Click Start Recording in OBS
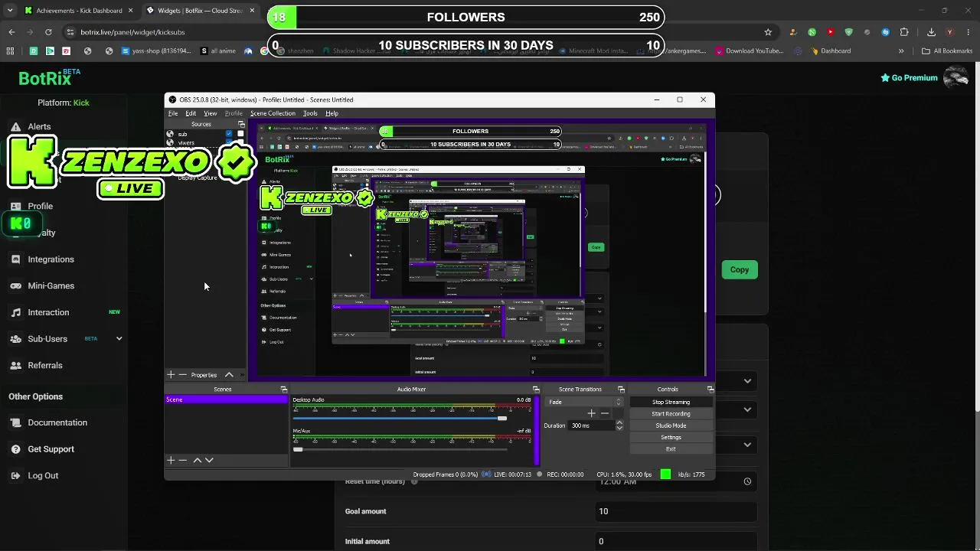 coord(671,414)
